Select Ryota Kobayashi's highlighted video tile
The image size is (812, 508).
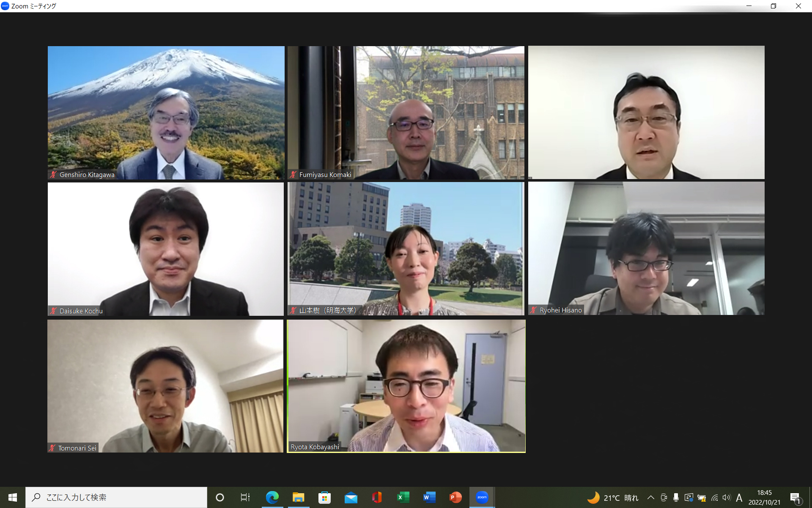click(406, 386)
